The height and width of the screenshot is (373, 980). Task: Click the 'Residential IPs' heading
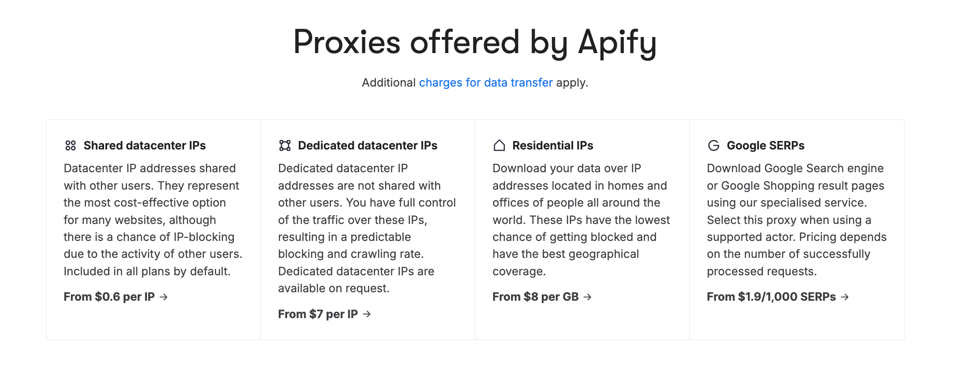coord(553,145)
